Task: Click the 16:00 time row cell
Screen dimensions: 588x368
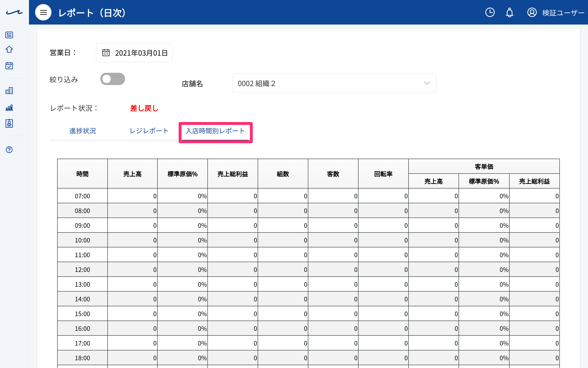Action: (82, 328)
